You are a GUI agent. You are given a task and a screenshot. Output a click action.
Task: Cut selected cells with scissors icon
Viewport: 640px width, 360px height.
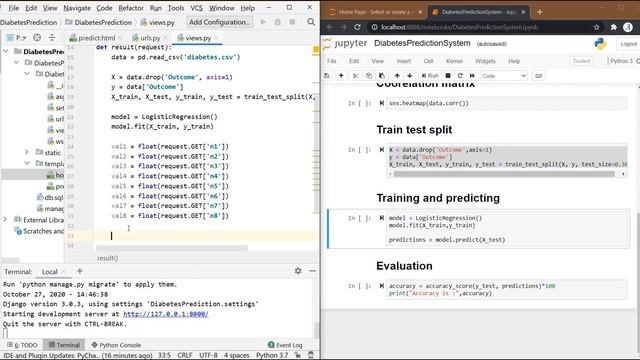356,76
